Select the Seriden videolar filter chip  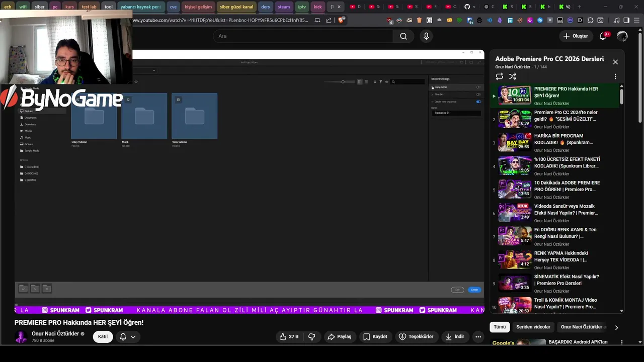click(x=533, y=327)
